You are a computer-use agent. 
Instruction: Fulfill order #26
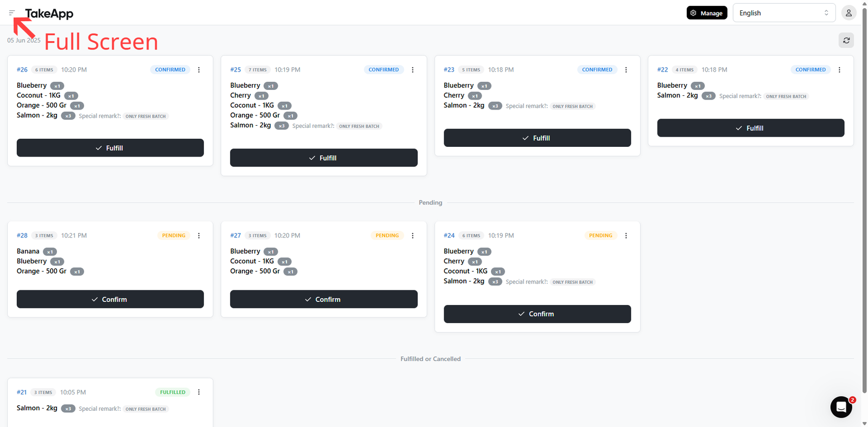(x=110, y=148)
